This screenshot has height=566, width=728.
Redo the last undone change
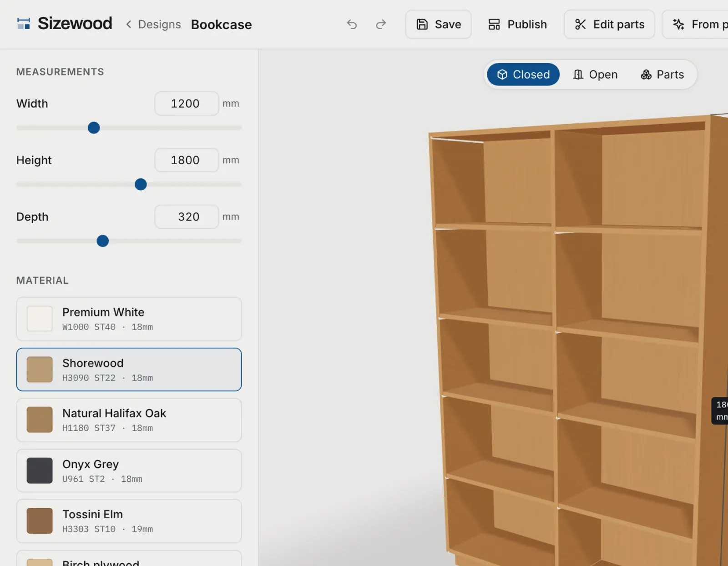click(381, 24)
